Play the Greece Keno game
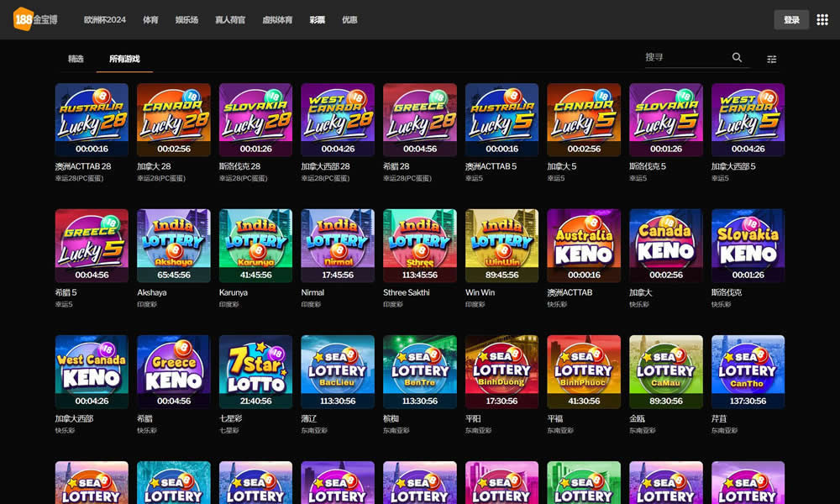 (x=174, y=372)
